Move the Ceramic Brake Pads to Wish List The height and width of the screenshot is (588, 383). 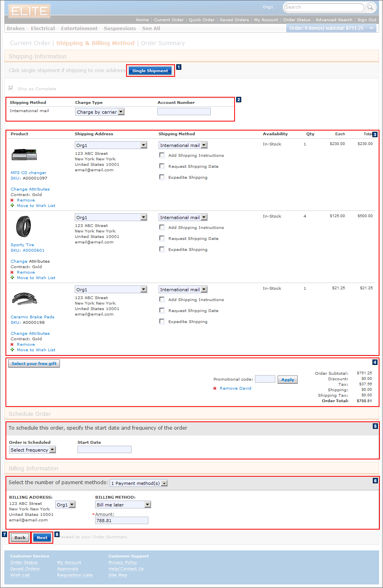(x=36, y=350)
